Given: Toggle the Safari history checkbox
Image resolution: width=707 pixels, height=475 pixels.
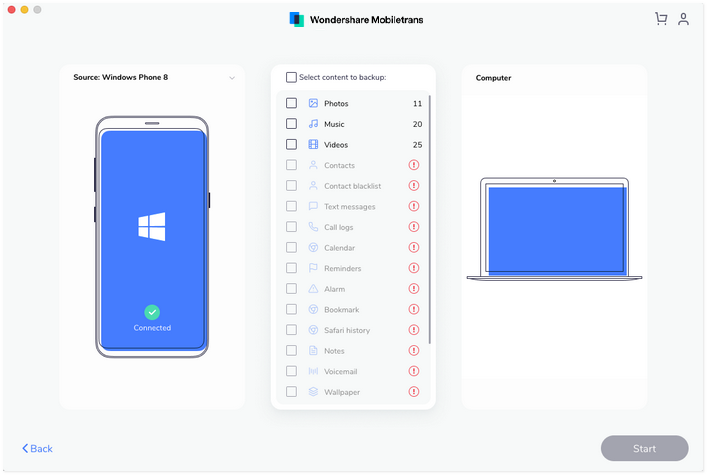Looking at the screenshot, I should pyautogui.click(x=291, y=330).
